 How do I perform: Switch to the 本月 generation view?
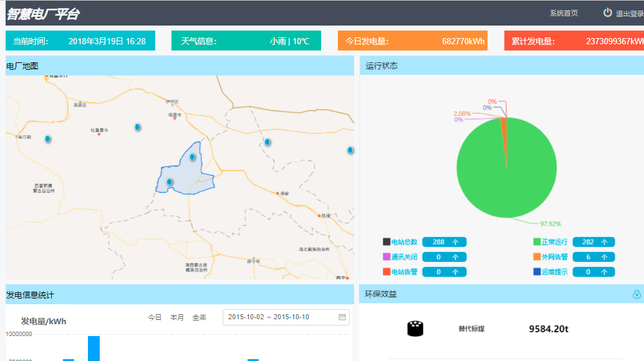coord(176,317)
